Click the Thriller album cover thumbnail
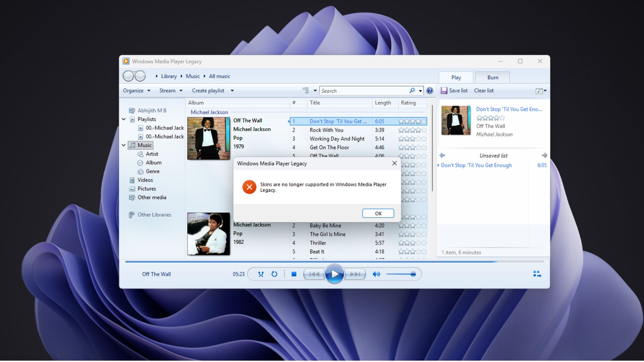The image size is (644, 362). [208, 234]
